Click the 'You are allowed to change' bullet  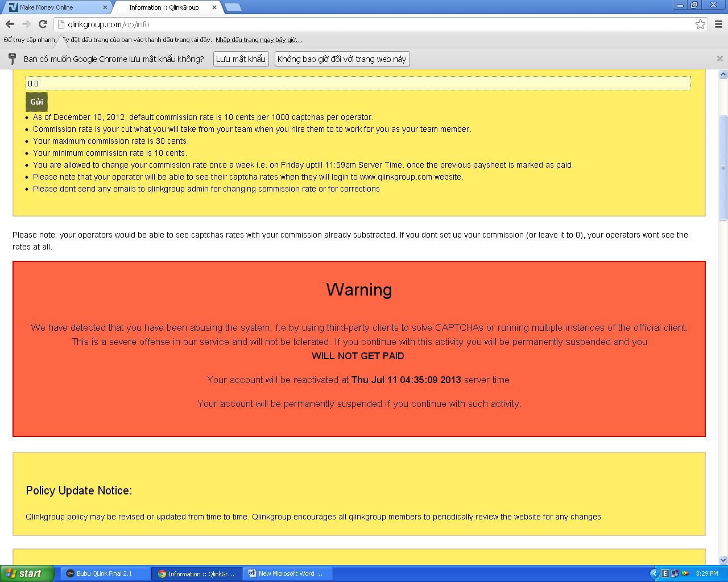[303, 165]
